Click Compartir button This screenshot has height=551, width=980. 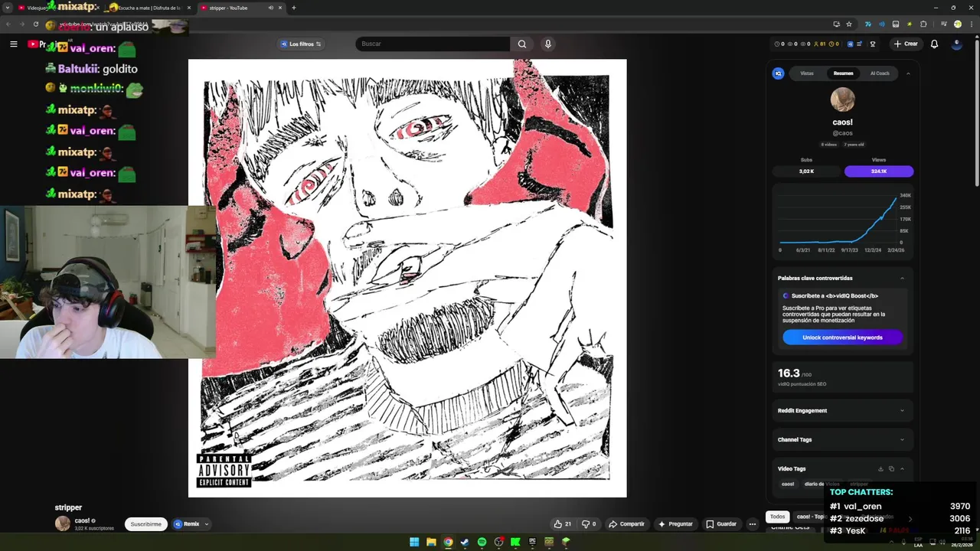626,524
